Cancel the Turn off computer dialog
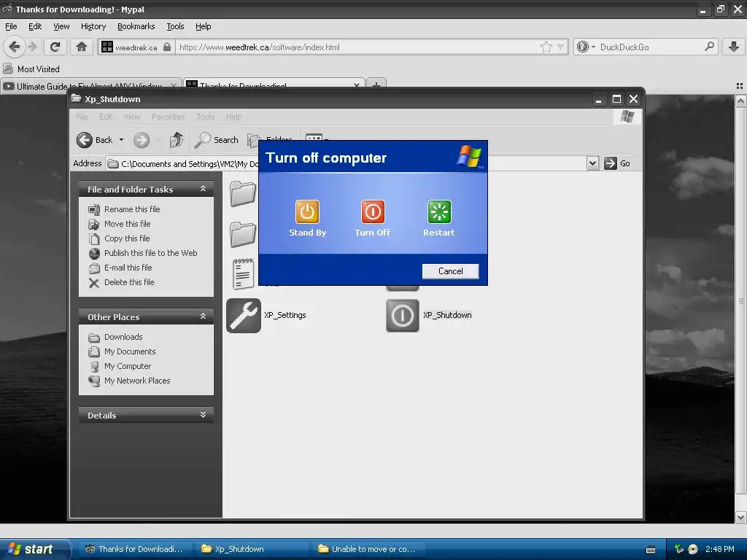This screenshot has height=560, width=747. [450, 271]
